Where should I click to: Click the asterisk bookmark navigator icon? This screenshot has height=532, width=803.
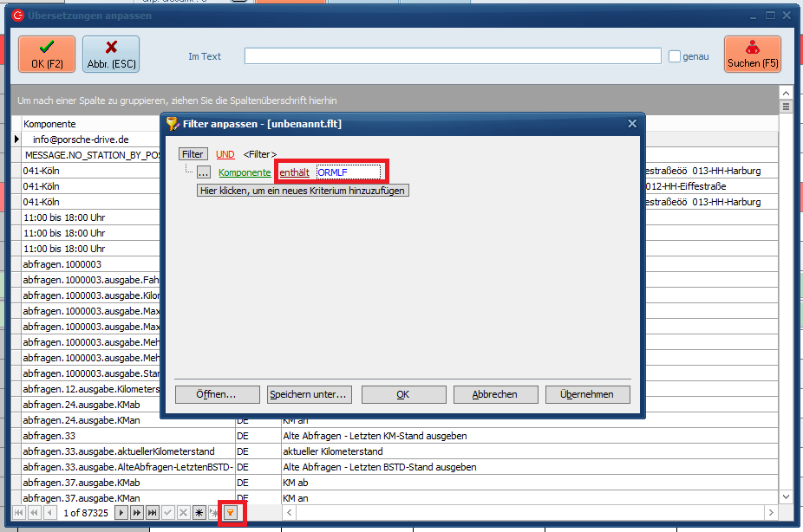tap(199, 513)
